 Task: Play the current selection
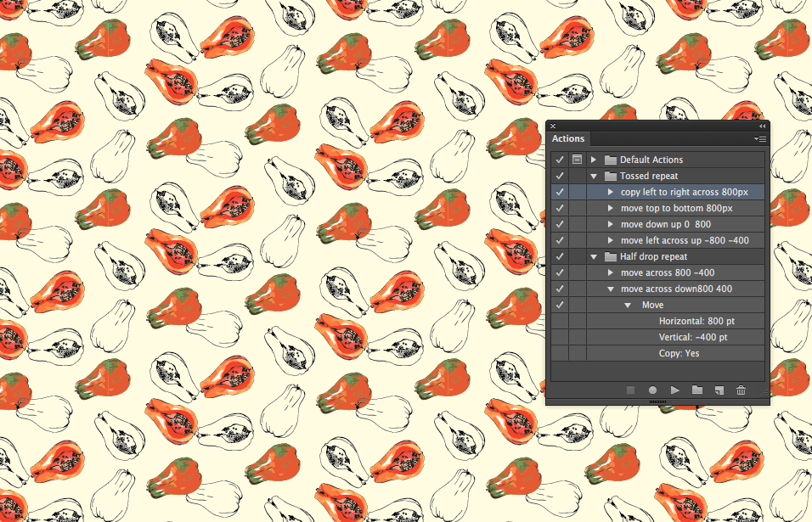(x=674, y=390)
